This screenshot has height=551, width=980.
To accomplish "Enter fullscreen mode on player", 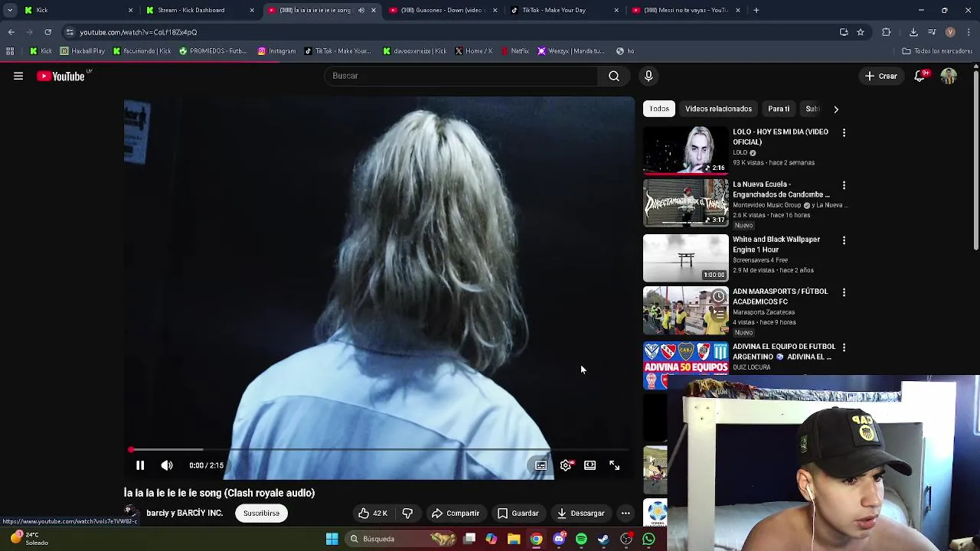I will click(x=614, y=465).
